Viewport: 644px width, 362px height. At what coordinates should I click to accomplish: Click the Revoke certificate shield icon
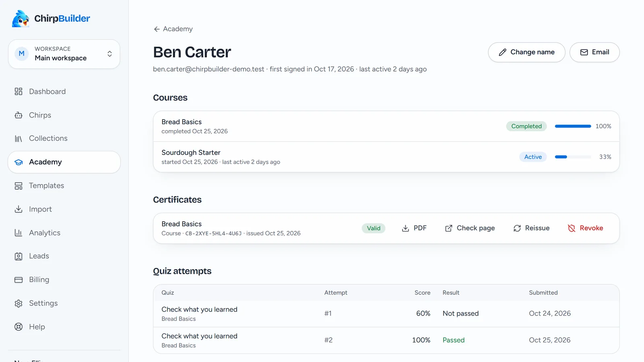(572, 228)
